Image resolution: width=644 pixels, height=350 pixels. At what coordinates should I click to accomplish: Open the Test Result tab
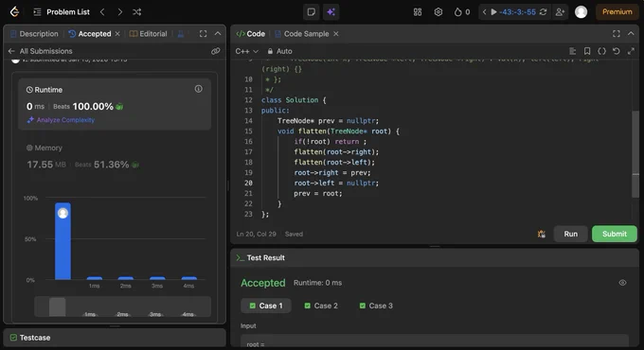pos(260,257)
